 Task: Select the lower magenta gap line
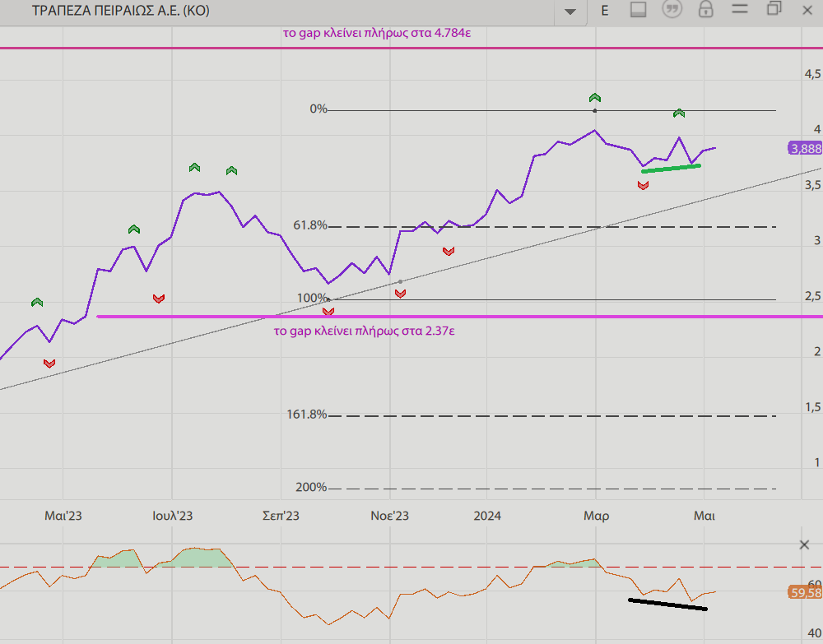click(x=460, y=317)
